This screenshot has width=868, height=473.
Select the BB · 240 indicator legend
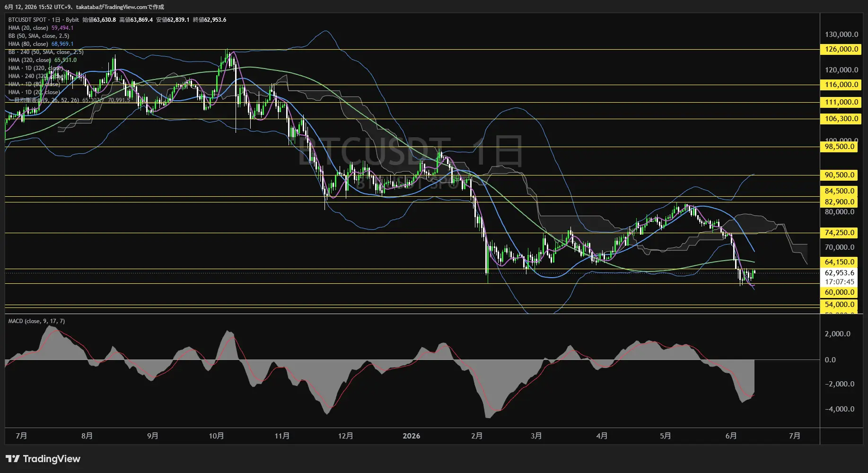[x=46, y=52]
